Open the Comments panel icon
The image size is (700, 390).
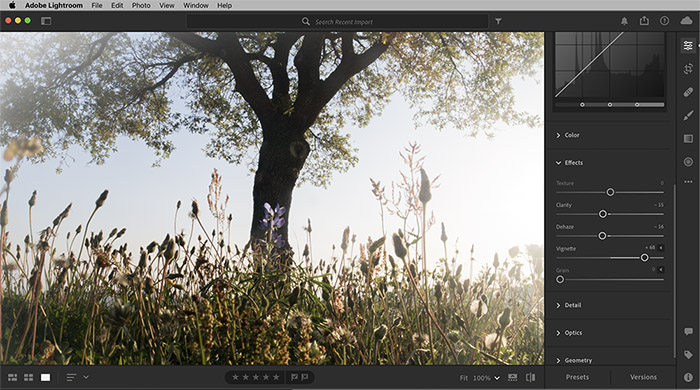[x=688, y=332]
